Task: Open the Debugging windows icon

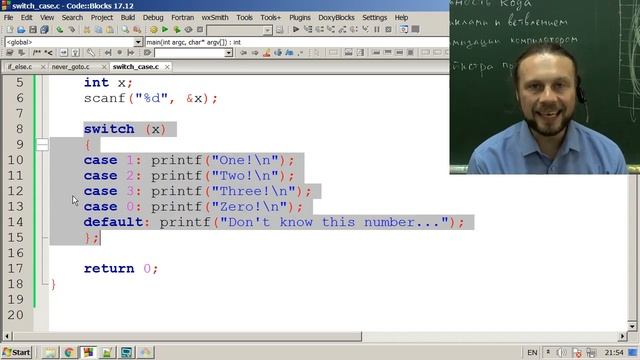Action: 404,29
